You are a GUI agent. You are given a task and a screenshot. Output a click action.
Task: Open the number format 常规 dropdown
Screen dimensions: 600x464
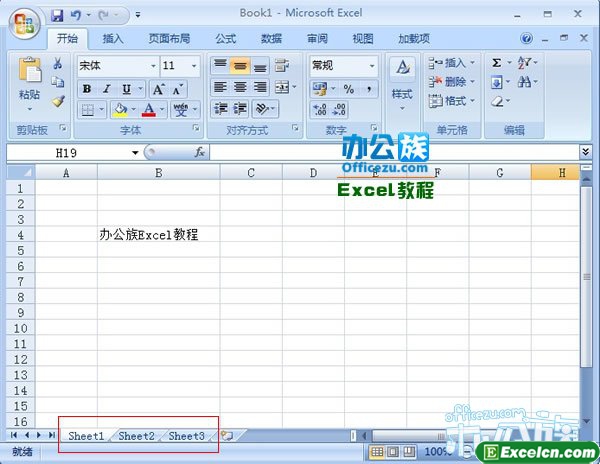pos(372,66)
